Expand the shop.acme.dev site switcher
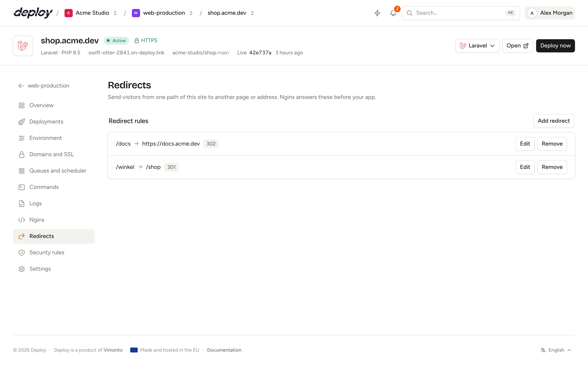Viewport: 588px width, 368px height. [252, 13]
